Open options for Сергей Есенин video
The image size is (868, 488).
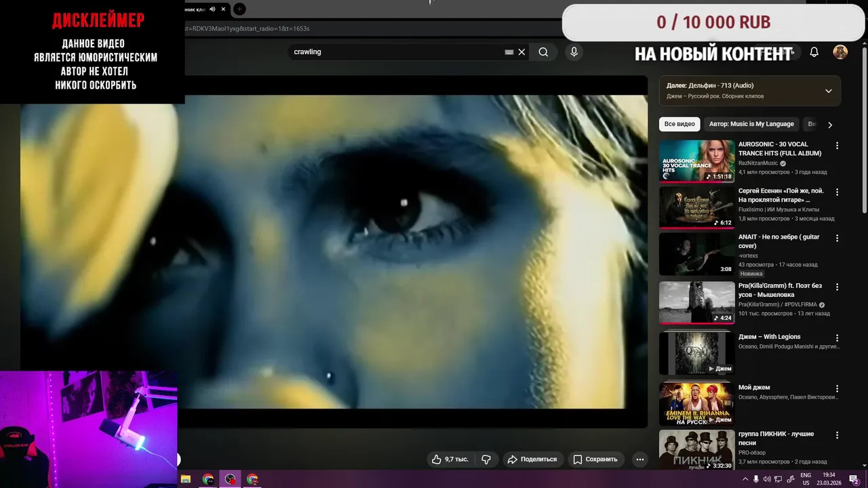[x=837, y=192]
